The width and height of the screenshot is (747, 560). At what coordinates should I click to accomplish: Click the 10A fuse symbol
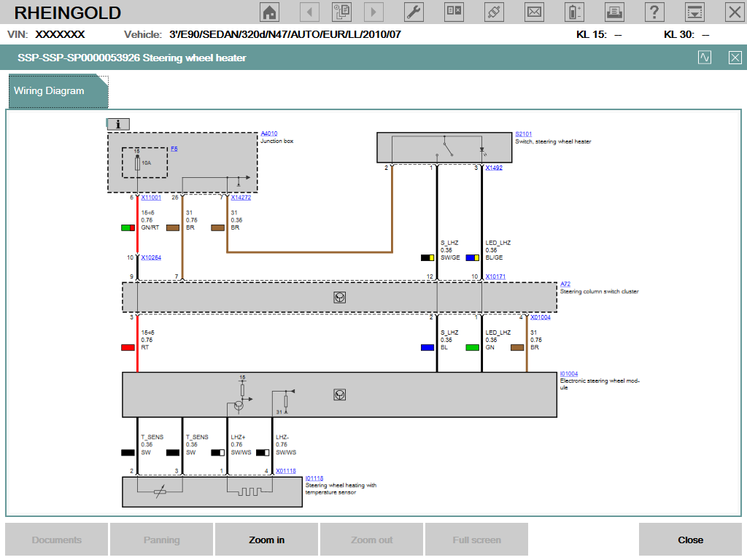[x=138, y=163]
